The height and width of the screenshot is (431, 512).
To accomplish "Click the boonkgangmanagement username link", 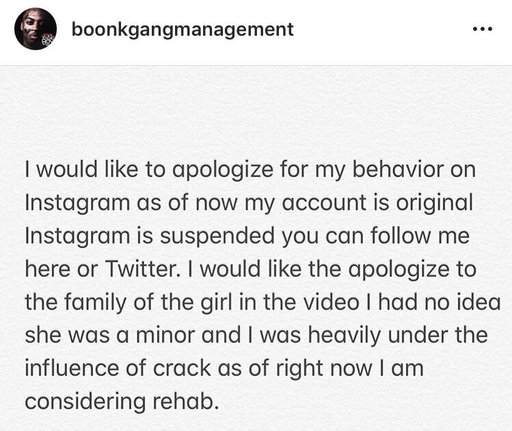I will tap(182, 30).
